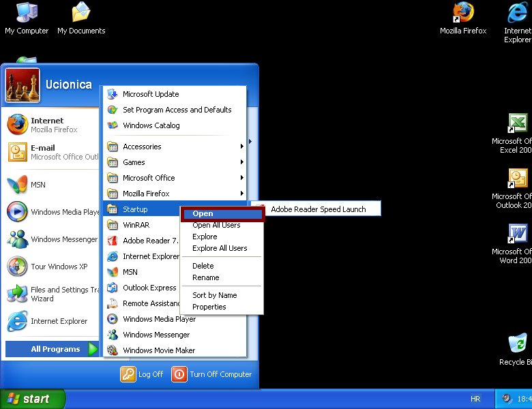Image resolution: width=532 pixels, height=409 pixels.
Task: Start Tour Windows XP
Action: click(52, 267)
